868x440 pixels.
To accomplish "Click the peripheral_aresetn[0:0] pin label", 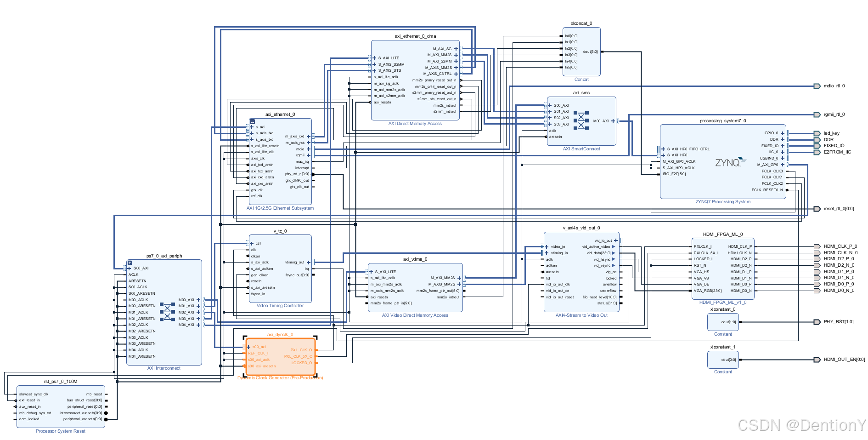I will point(83,419).
